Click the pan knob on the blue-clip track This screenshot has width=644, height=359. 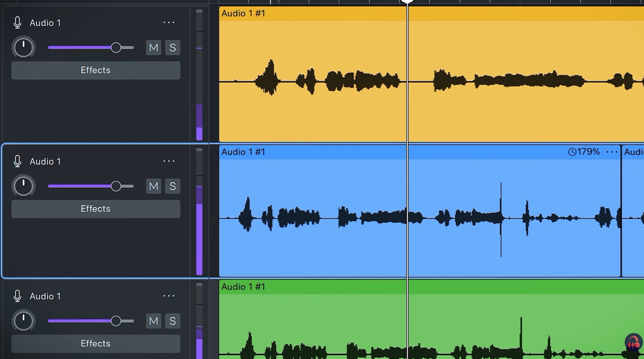point(23,186)
